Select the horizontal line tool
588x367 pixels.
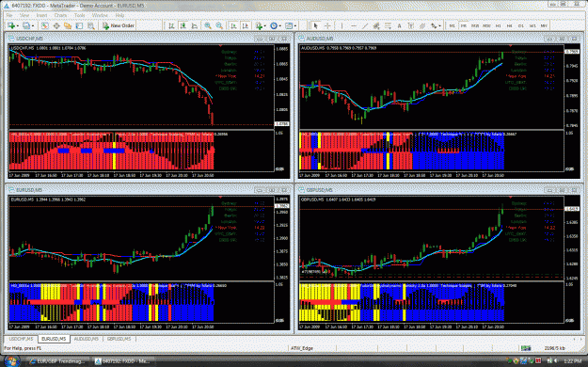click(x=353, y=25)
